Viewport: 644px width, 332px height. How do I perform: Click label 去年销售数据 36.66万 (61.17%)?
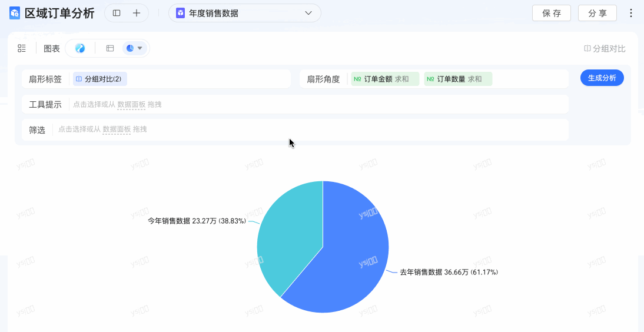coord(449,272)
